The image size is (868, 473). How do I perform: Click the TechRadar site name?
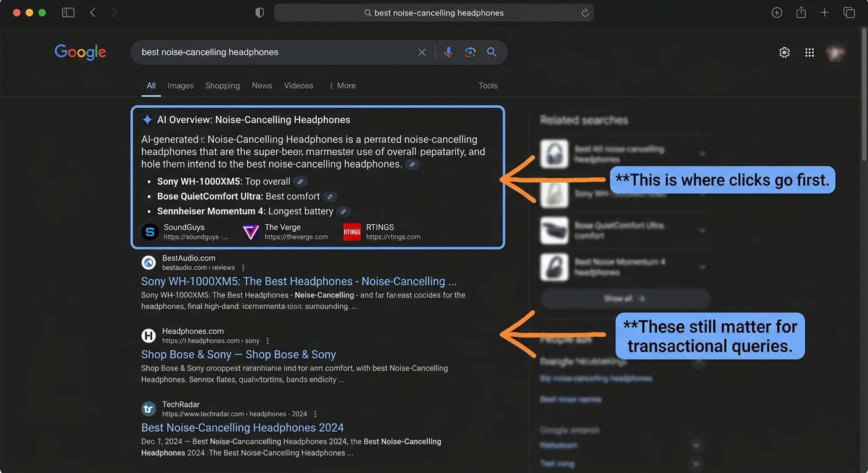[181, 405]
